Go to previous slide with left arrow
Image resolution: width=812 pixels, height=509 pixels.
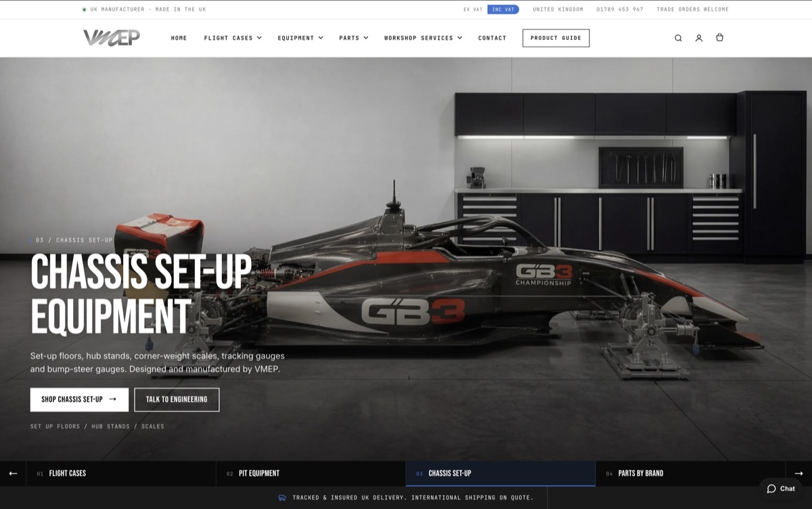[13, 473]
